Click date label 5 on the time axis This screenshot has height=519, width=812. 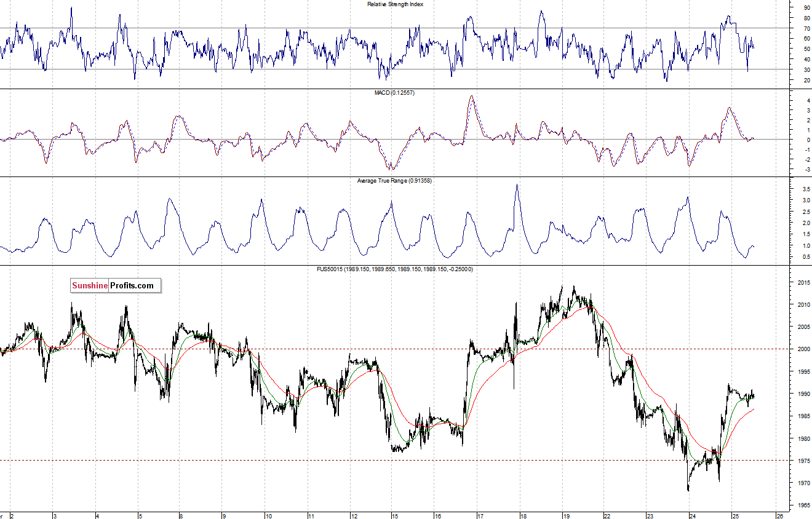coord(140,515)
